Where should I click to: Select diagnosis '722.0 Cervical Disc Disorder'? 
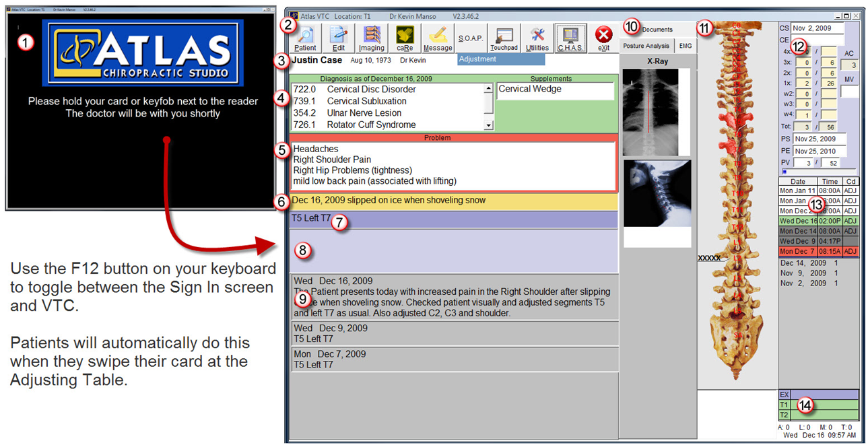pos(387,90)
